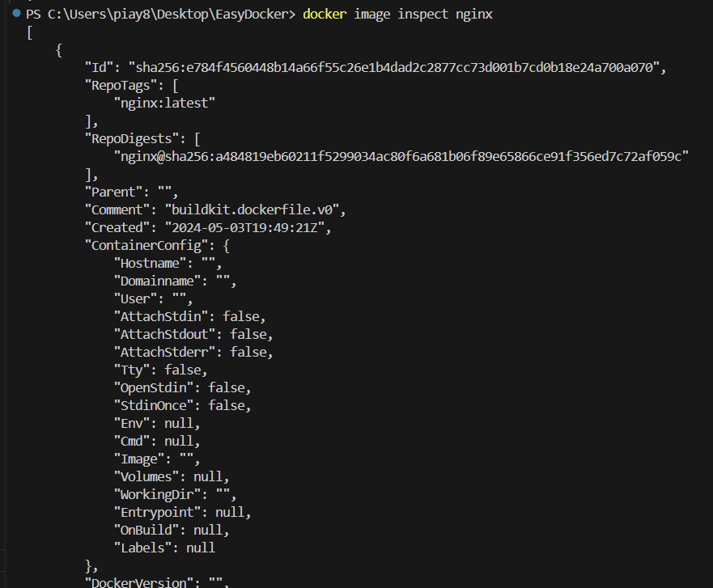Click the "ContainerConfig" key
713x588 pixels.
(x=146, y=246)
